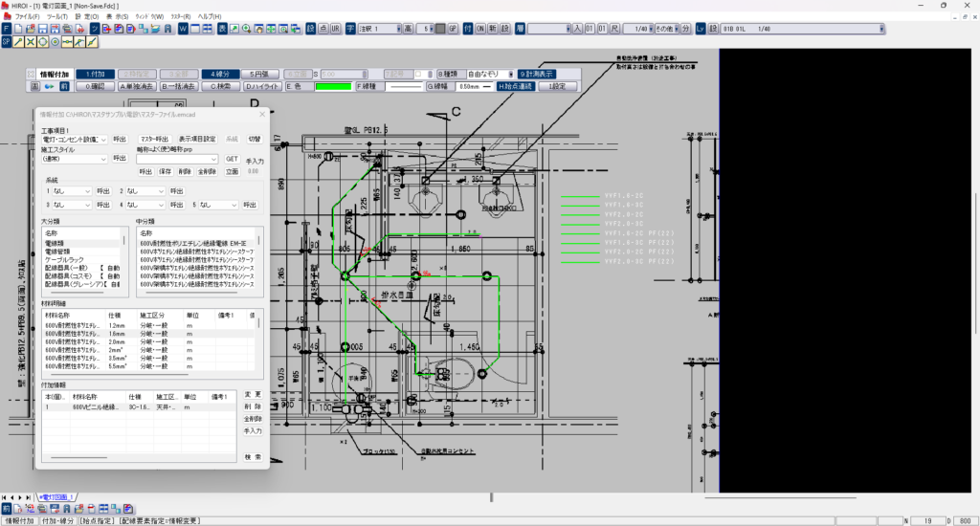Click the blue 'W' window toolbar icon

pyautogui.click(x=182, y=29)
